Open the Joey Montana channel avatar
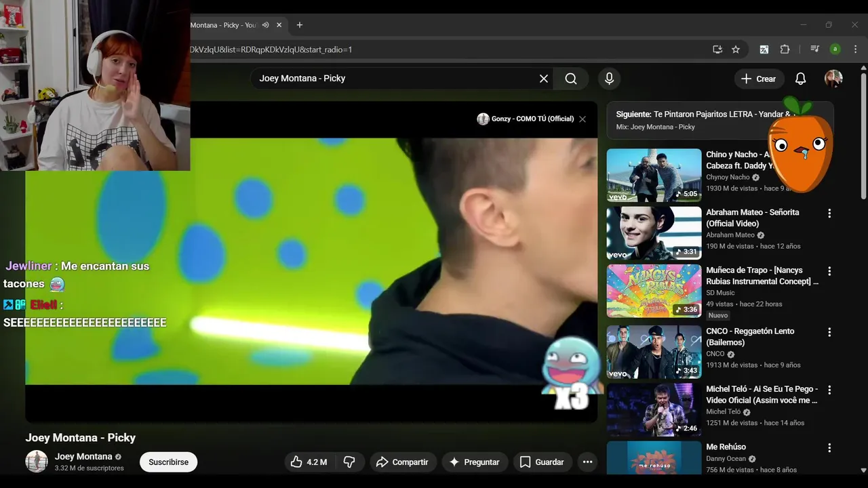The image size is (868, 488). 37,462
